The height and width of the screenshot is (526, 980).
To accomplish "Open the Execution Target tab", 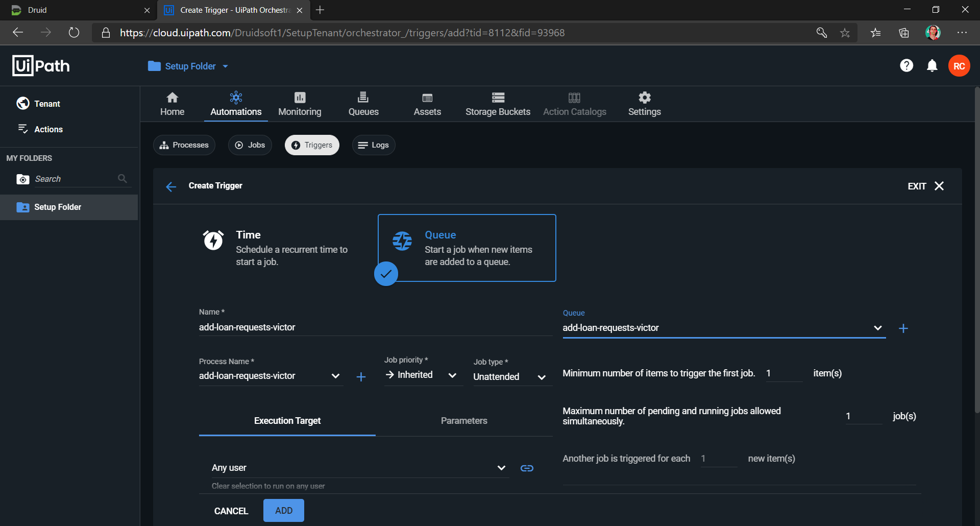I will 287,421.
